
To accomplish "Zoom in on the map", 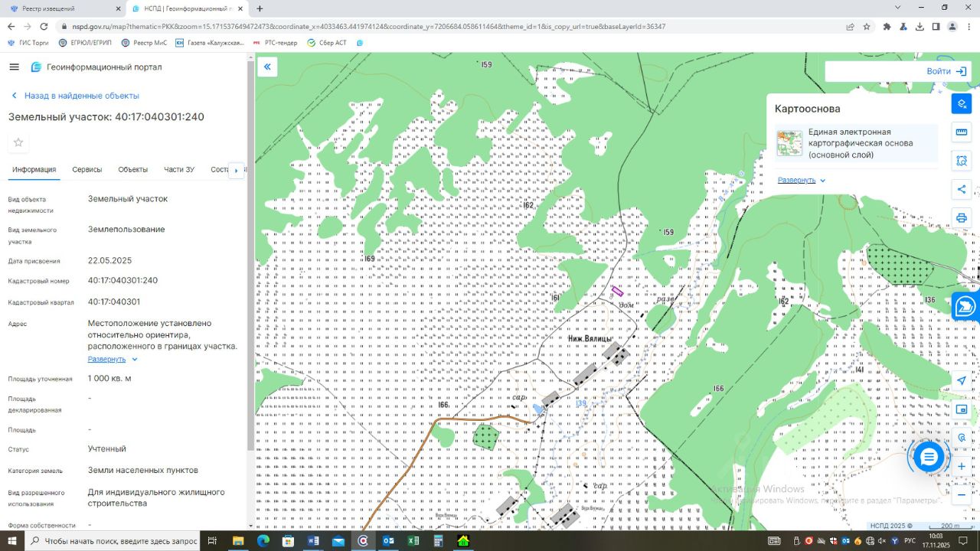I will pos(962,466).
